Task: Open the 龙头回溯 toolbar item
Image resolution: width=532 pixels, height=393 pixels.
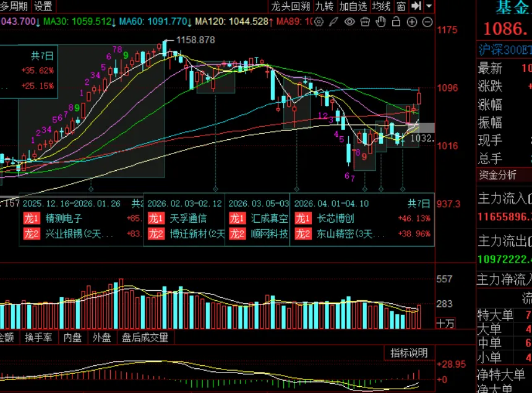Action: pos(290,6)
